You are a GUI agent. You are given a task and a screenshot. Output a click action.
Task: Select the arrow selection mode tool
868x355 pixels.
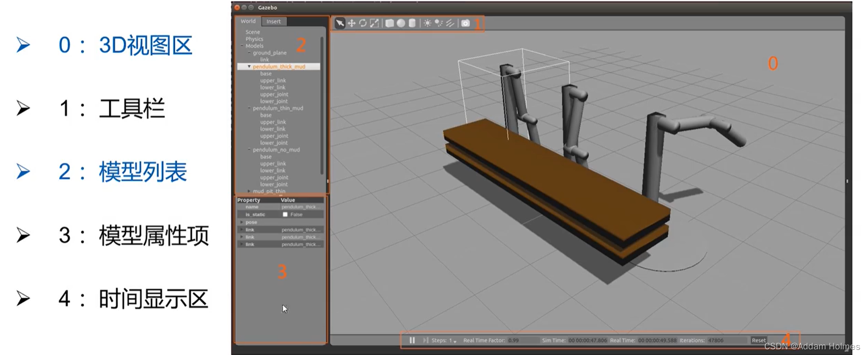(340, 23)
